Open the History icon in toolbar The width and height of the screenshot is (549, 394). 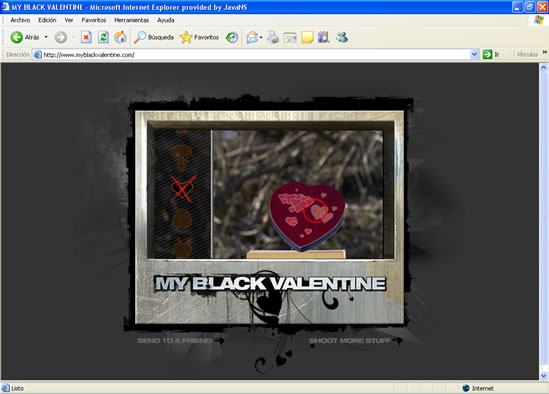(x=232, y=37)
